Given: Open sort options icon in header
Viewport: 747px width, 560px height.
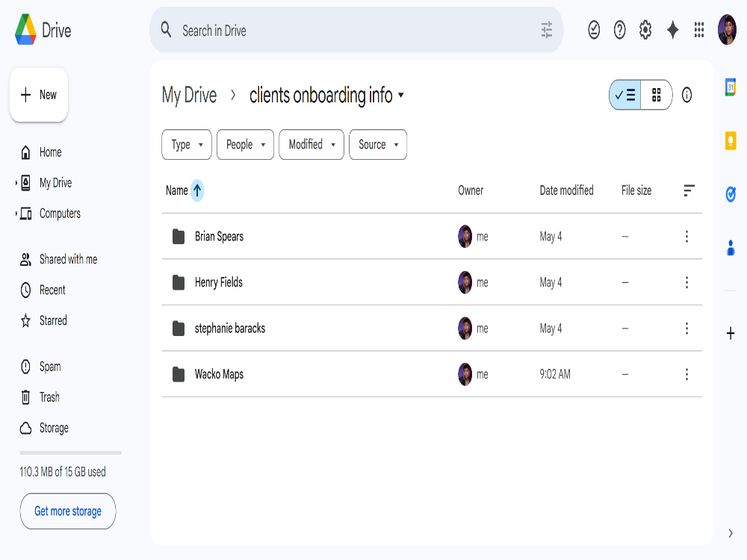Looking at the screenshot, I should [689, 190].
